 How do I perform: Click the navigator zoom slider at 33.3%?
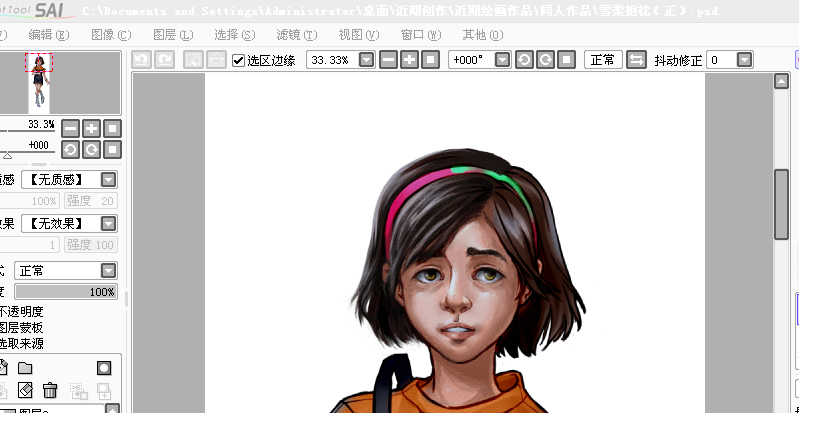(27, 131)
